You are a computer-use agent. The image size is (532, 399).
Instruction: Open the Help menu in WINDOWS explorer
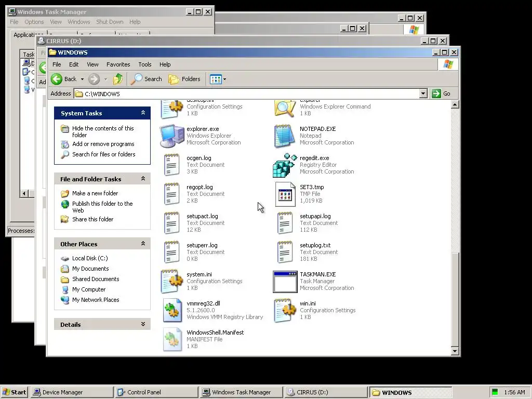(x=165, y=64)
